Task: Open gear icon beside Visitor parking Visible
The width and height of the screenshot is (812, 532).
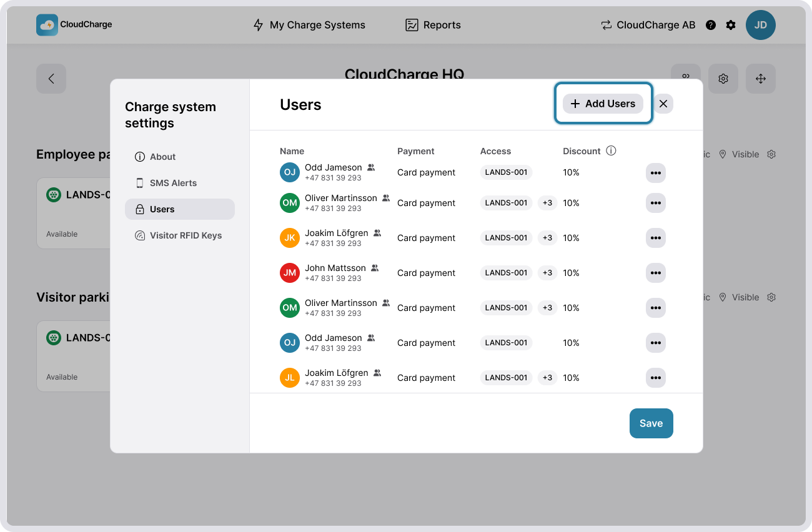Action: coord(771,297)
